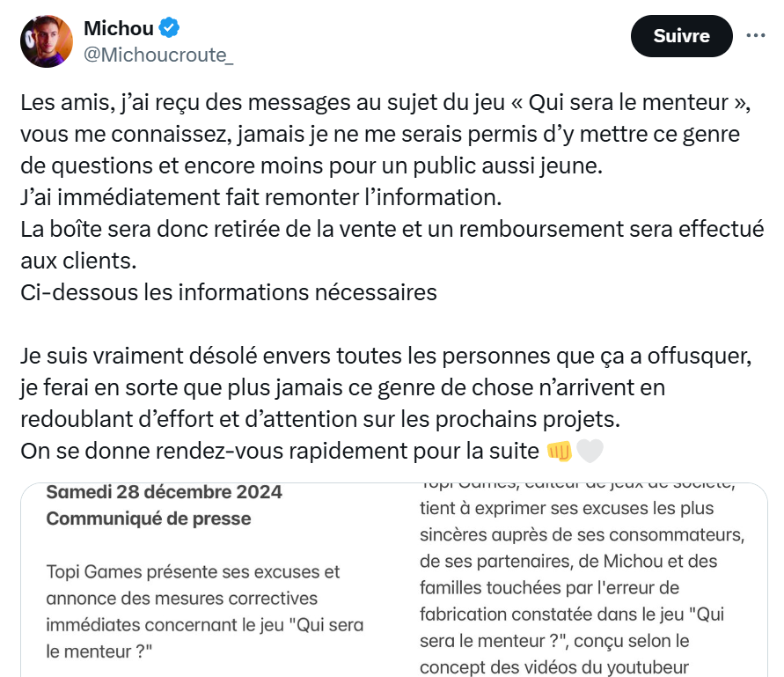Click Michou's profile avatar picture
Viewport: 784px width, 677px height.
click(x=47, y=40)
